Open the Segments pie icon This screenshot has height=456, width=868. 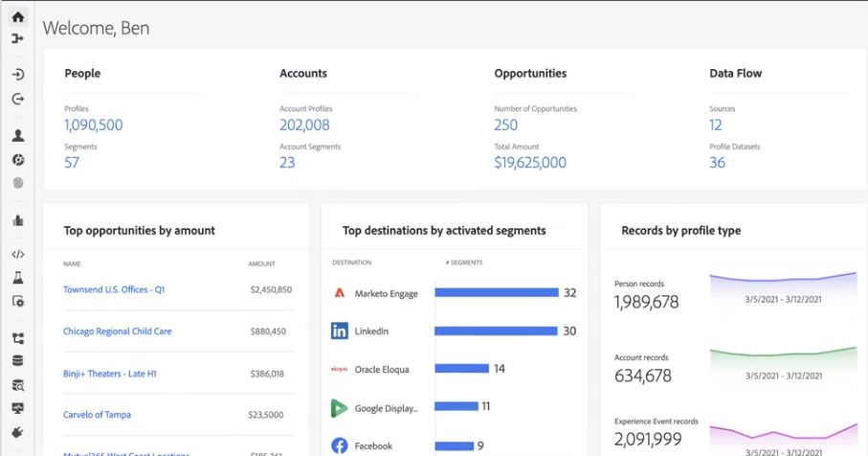18,160
